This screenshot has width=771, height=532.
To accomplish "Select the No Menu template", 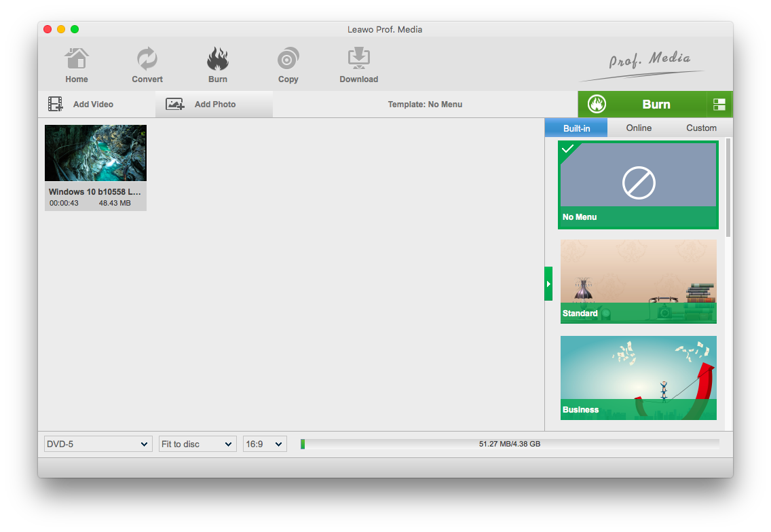I will coord(638,185).
